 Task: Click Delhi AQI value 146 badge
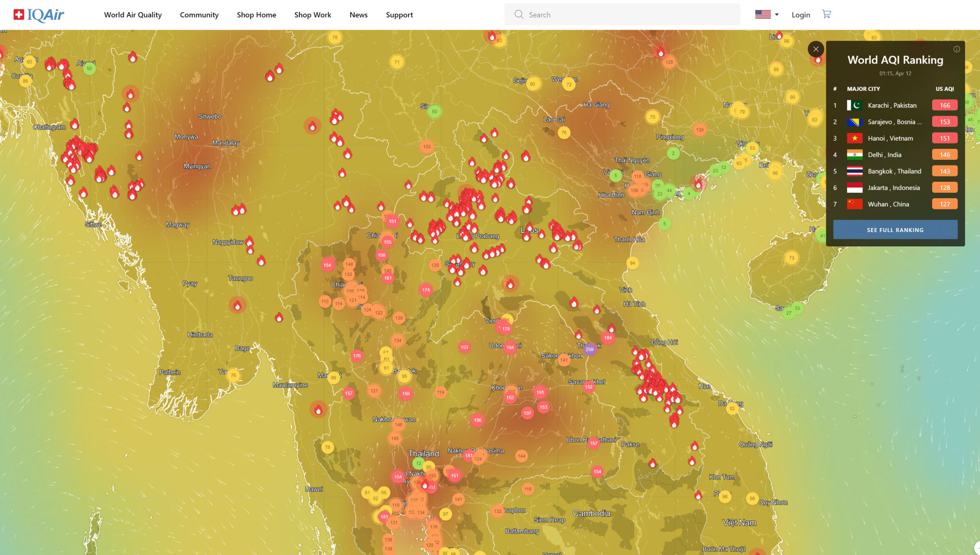tap(945, 155)
